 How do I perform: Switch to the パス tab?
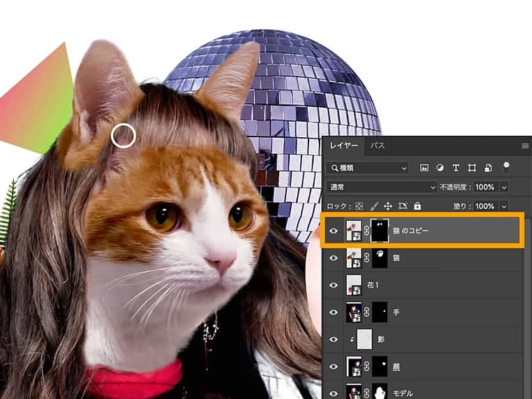[x=377, y=146]
